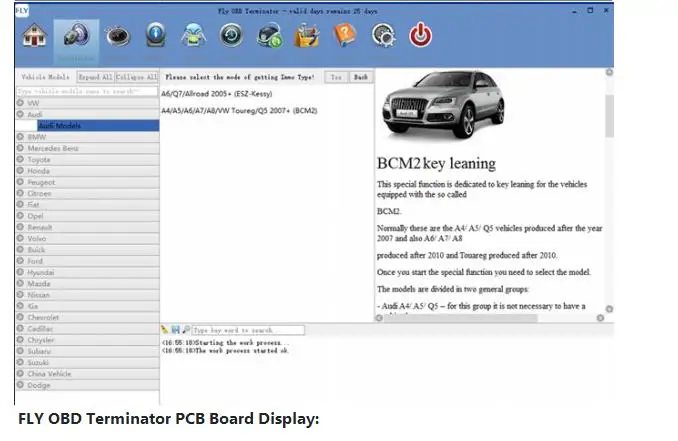Click the info panel horizontal scrollbar thumb

tap(461, 318)
